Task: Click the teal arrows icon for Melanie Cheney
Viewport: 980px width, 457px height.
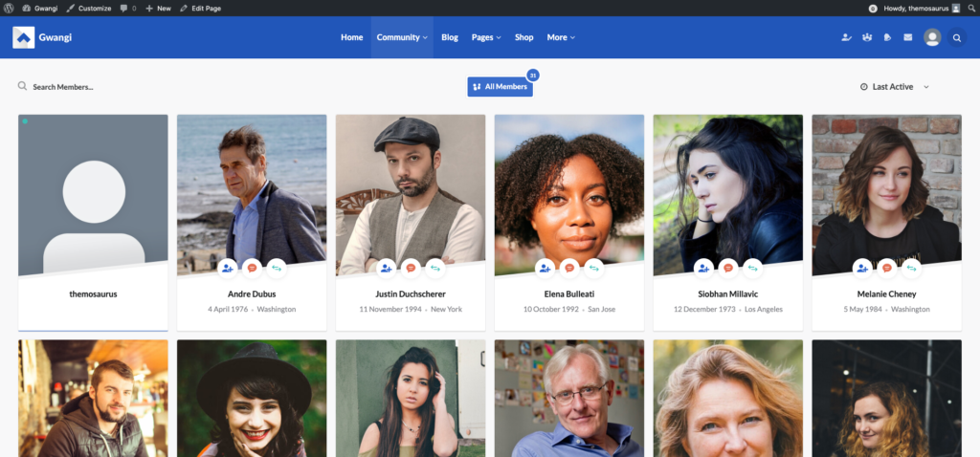Action: tap(911, 268)
